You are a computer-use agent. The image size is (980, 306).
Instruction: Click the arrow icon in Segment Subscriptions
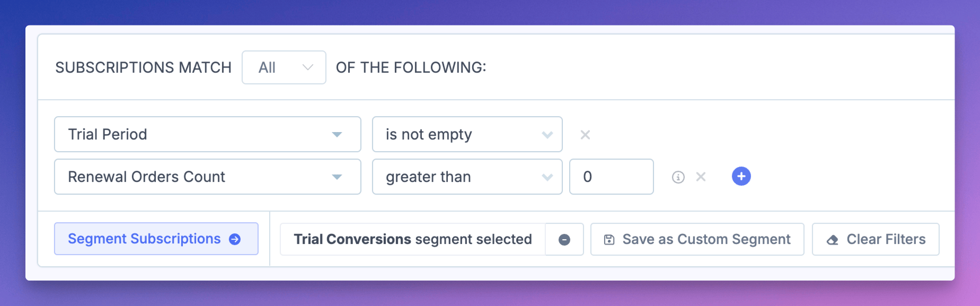click(235, 239)
